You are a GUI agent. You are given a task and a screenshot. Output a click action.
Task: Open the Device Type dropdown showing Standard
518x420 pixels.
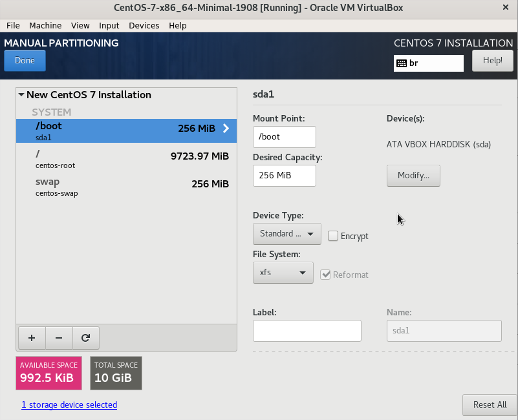[x=286, y=234]
